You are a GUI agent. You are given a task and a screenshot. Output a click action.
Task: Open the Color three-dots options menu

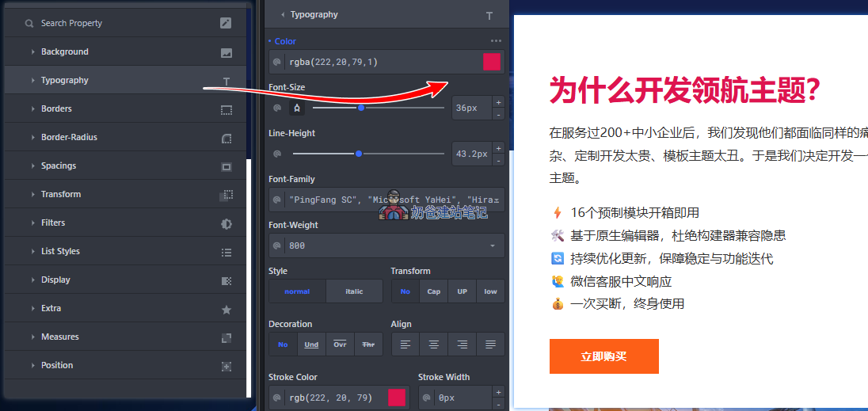pyautogui.click(x=496, y=40)
